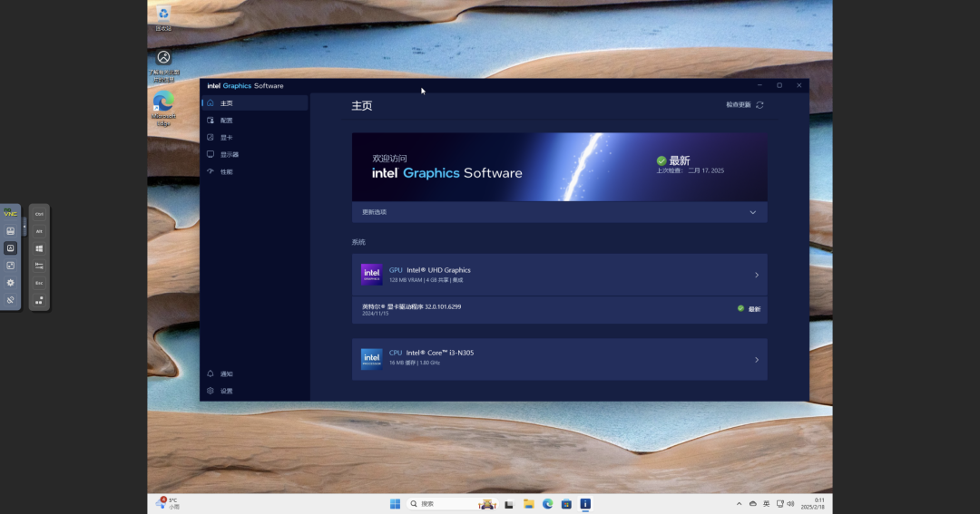
Task: Toggle the noVNC Alt key button
Action: pos(39,231)
